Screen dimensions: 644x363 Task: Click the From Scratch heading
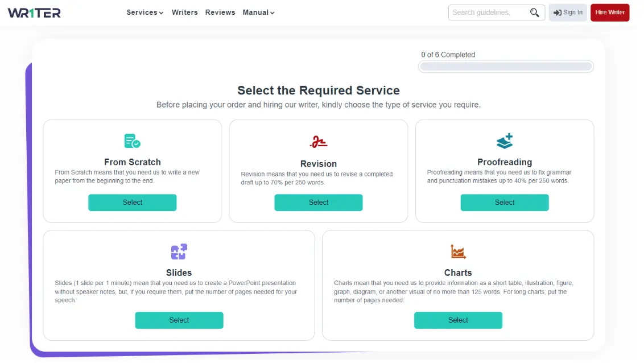point(132,162)
